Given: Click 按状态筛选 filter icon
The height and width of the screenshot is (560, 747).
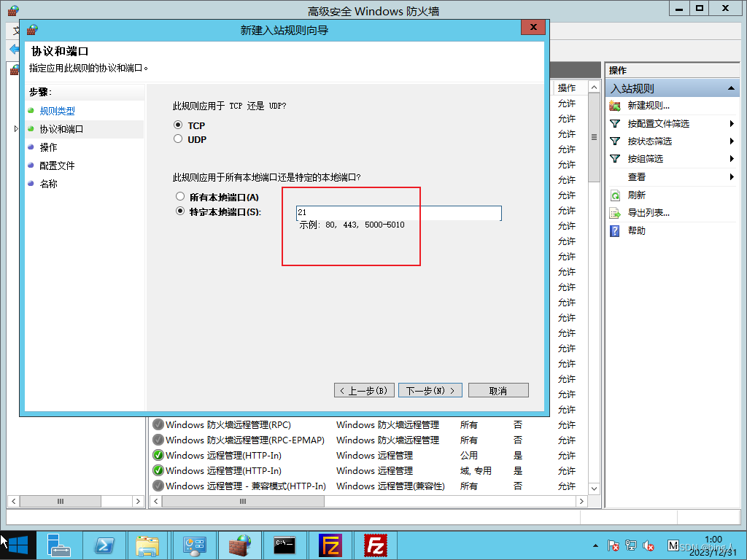Looking at the screenshot, I should point(615,141).
